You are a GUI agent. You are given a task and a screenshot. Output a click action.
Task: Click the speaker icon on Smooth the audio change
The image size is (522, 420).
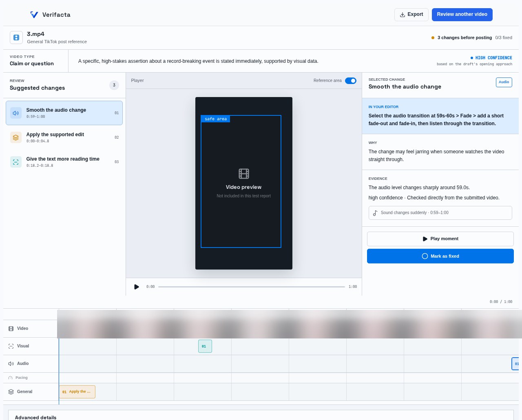16,113
